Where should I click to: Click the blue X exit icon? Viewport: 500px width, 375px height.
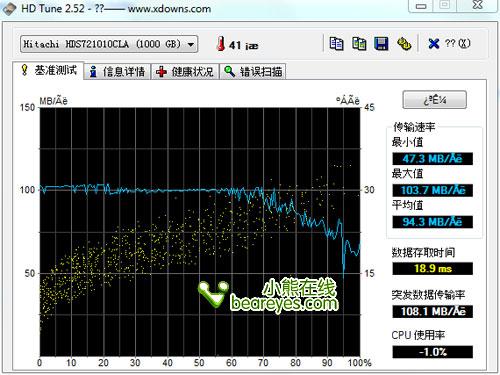click(434, 43)
